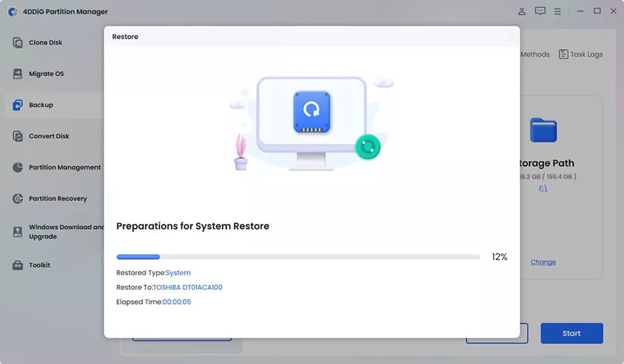Open Backup menu label
Screen dimensions: 624x364
(x=40, y=105)
